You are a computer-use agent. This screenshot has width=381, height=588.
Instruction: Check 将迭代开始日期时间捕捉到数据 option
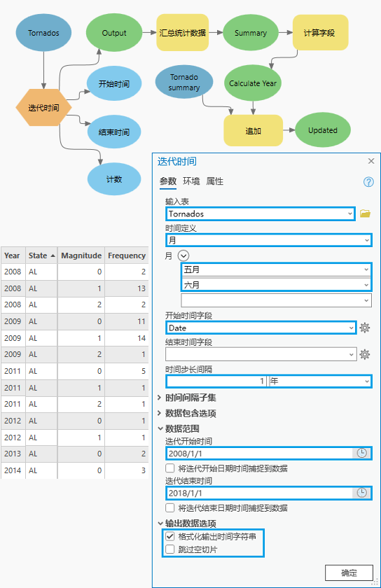point(170,468)
